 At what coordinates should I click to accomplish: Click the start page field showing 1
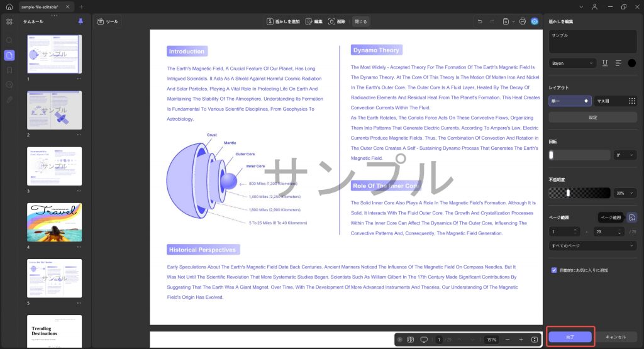(565, 231)
